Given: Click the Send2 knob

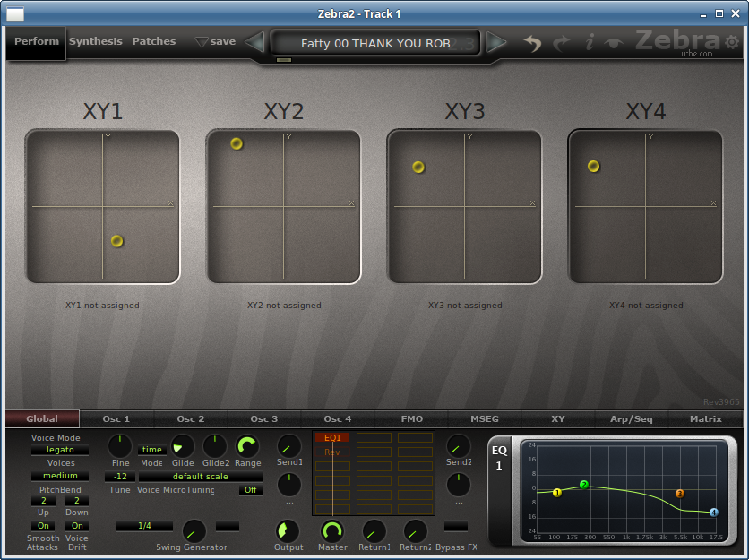Looking at the screenshot, I should [458, 446].
